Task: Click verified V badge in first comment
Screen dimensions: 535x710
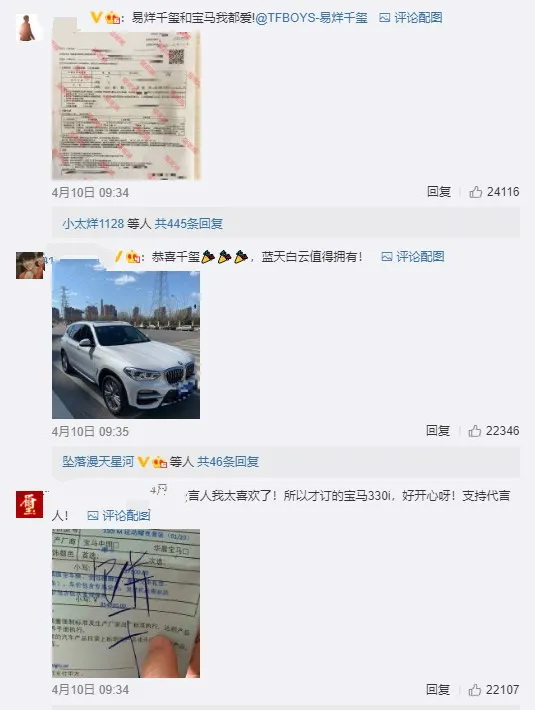Action: [96, 18]
